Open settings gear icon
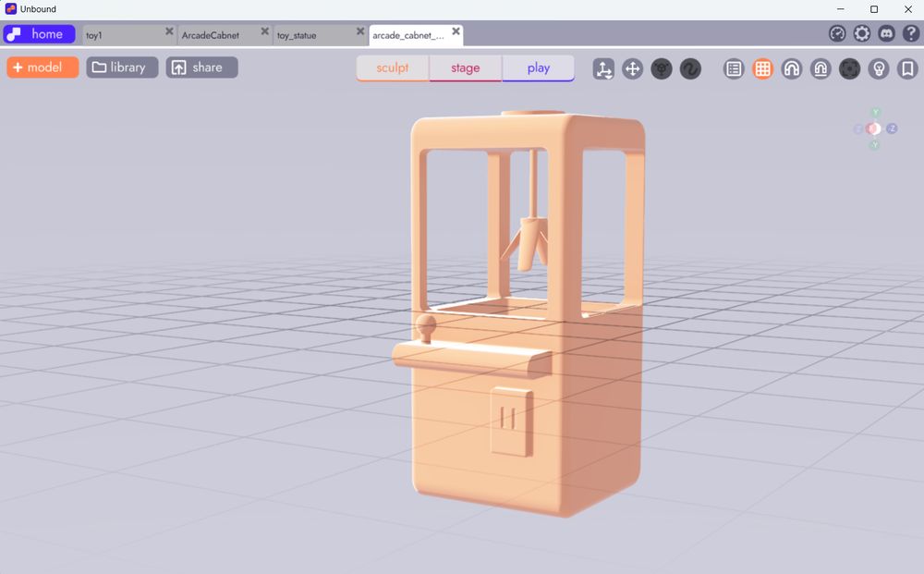The height and width of the screenshot is (574, 924). [x=861, y=33]
